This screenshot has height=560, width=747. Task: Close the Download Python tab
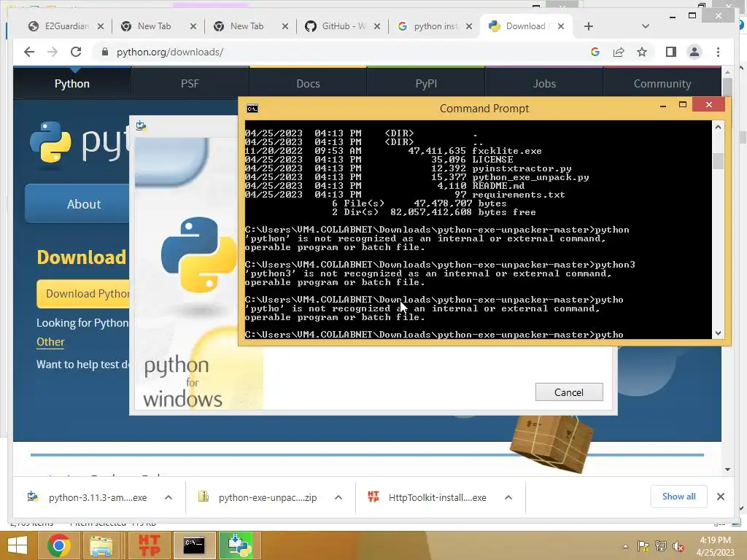tap(561, 26)
